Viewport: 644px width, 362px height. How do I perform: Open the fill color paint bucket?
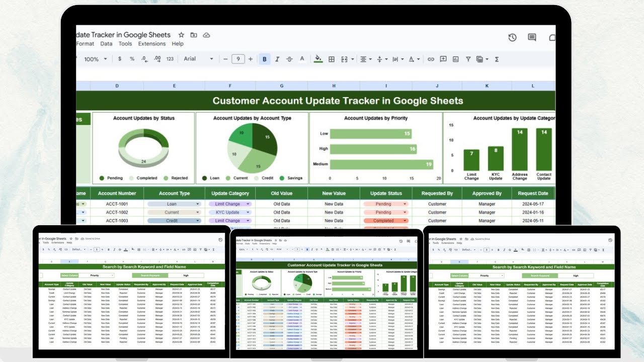[318, 59]
